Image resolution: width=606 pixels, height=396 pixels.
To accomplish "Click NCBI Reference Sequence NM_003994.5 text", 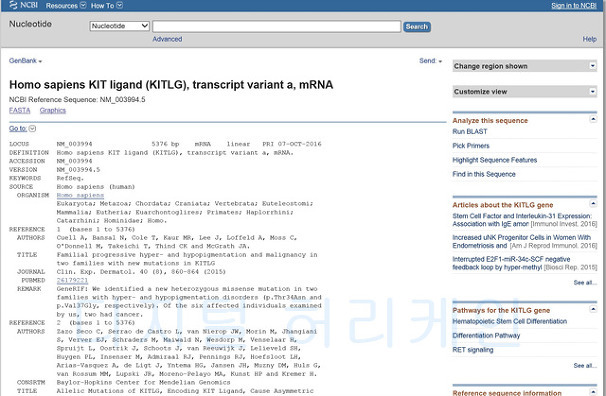I will pyautogui.click(x=77, y=100).
